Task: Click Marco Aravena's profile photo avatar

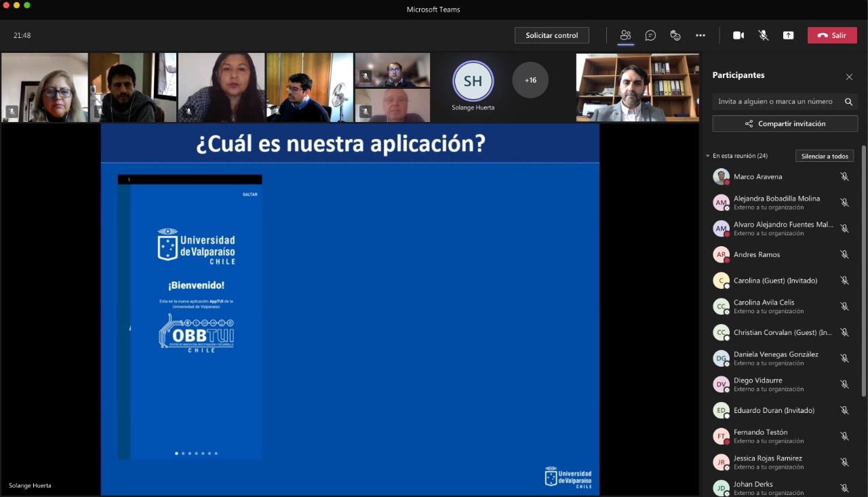Action: [721, 177]
